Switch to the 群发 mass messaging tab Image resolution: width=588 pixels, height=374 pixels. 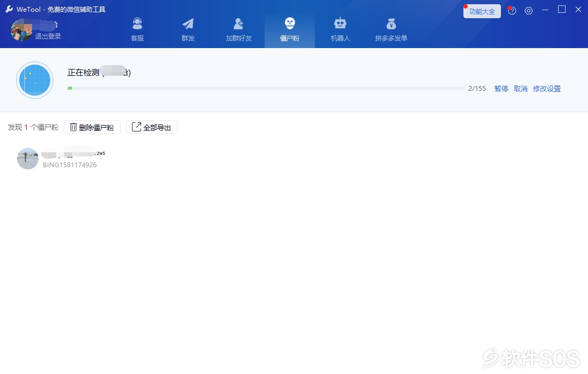point(188,30)
